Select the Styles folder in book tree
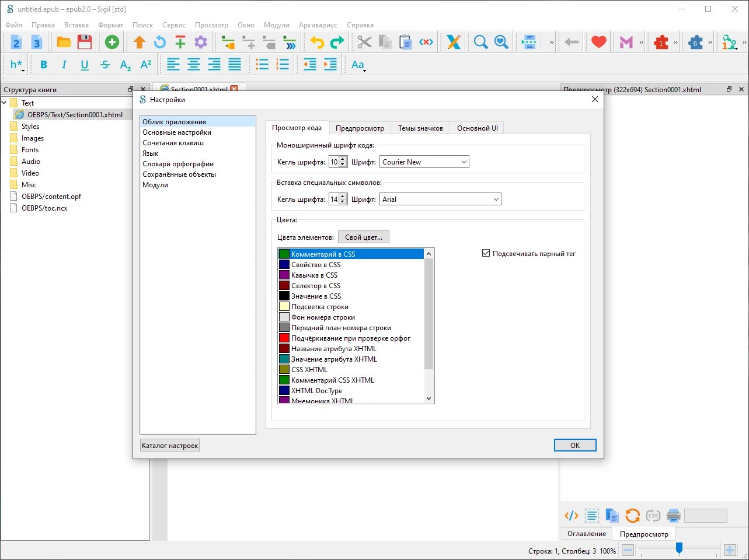 point(30,127)
